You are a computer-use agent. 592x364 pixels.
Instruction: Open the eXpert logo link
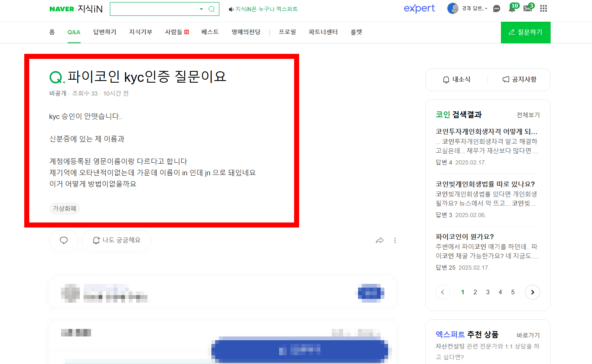coord(419,8)
